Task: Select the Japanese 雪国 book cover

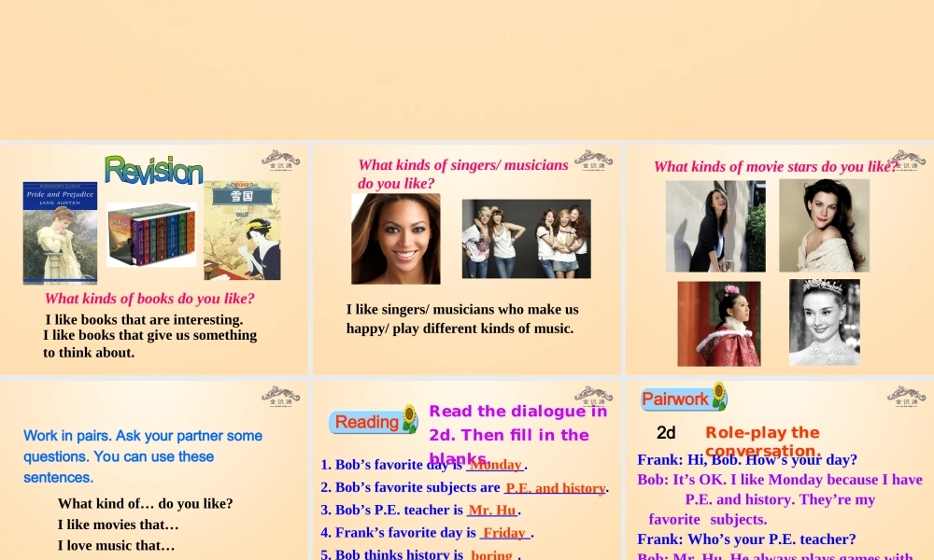Action: (242, 231)
